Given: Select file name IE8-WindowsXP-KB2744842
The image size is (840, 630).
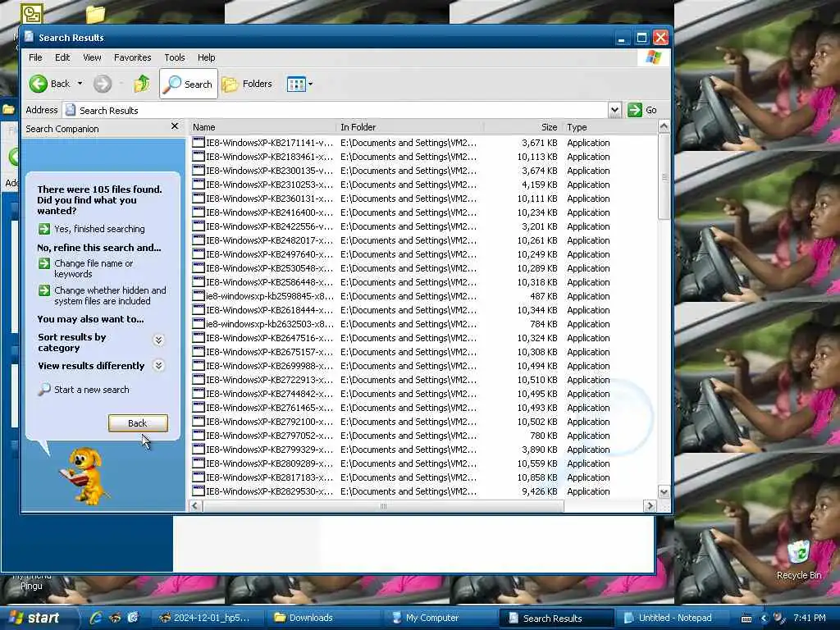Looking at the screenshot, I should pyautogui.click(x=269, y=394).
